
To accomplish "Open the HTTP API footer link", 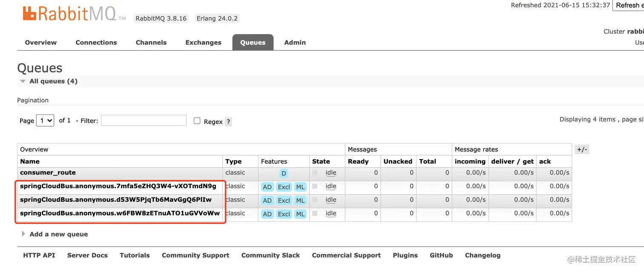I will [x=39, y=255].
